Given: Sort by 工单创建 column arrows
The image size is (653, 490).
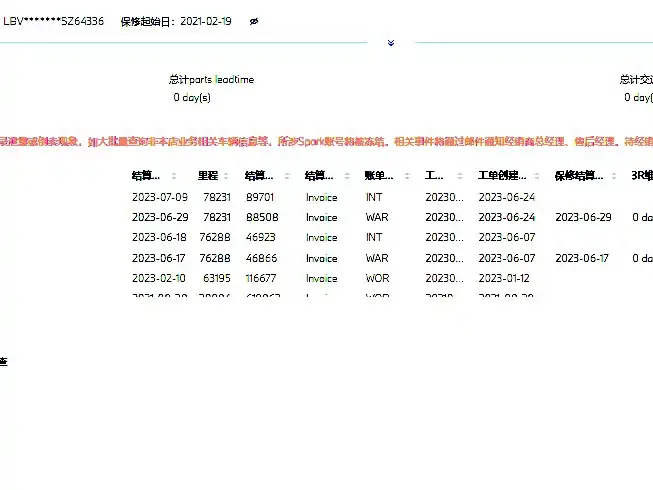Looking at the screenshot, I should pos(537,176).
